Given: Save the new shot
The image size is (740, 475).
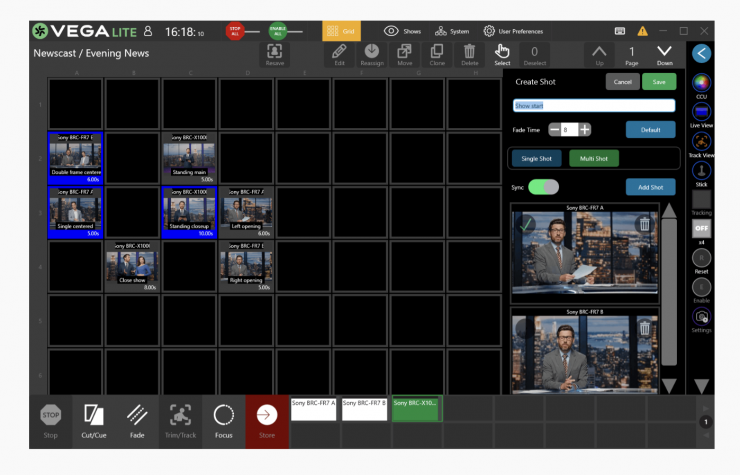Looking at the screenshot, I should click(x=658, y=81).
